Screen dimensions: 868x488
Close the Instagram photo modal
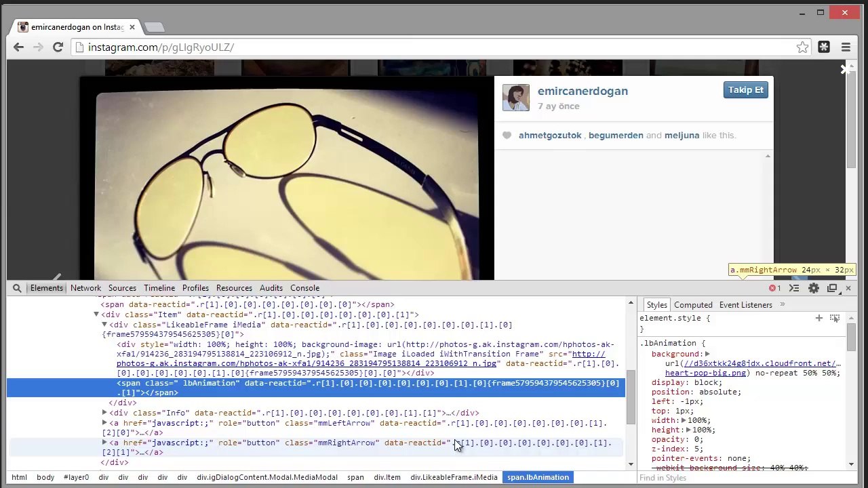pyautogui.click(x=844, y=69)
